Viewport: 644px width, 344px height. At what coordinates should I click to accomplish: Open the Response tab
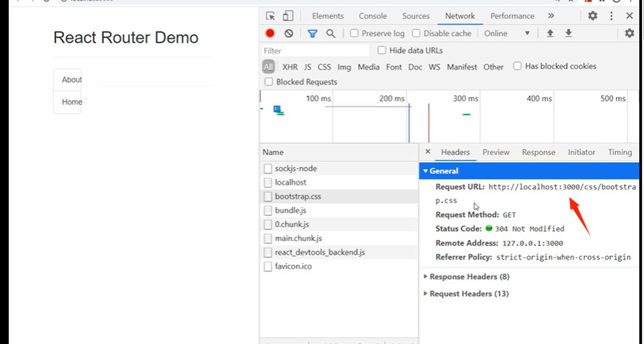tap(539, 152)
